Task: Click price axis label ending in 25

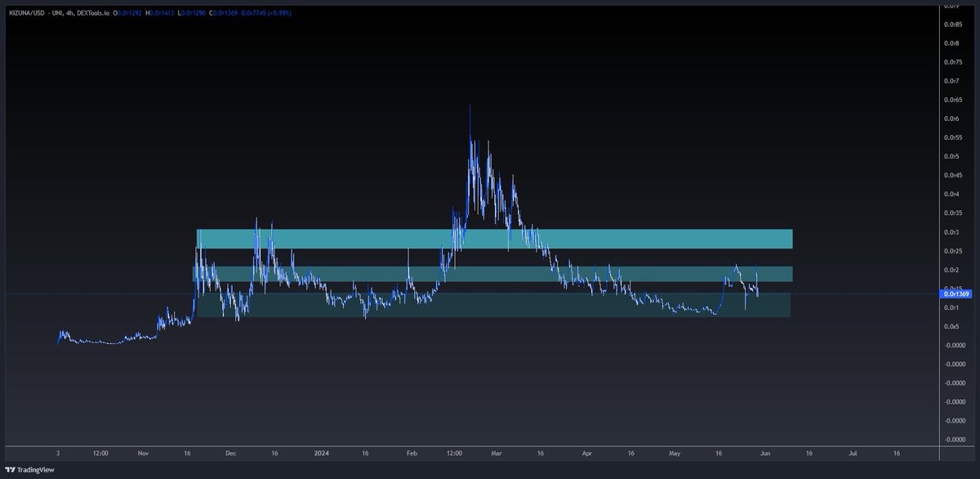Action: point(951,251)
